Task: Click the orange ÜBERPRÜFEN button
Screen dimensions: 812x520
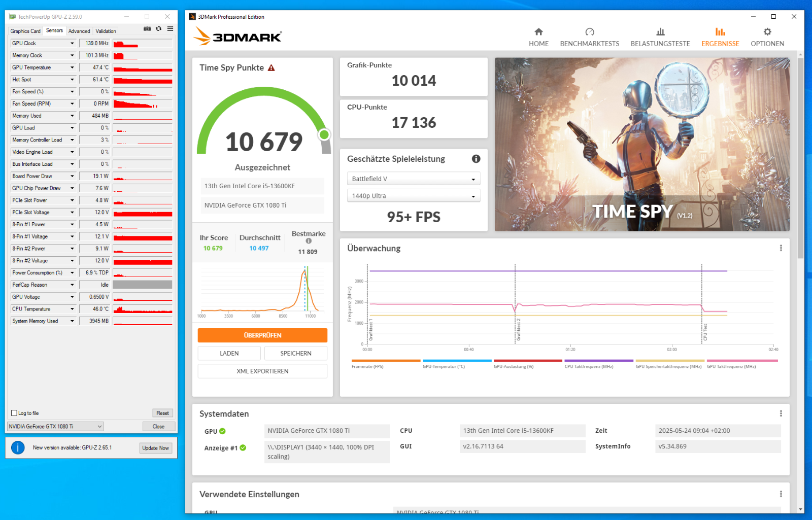Action: [x=262, y=335]
